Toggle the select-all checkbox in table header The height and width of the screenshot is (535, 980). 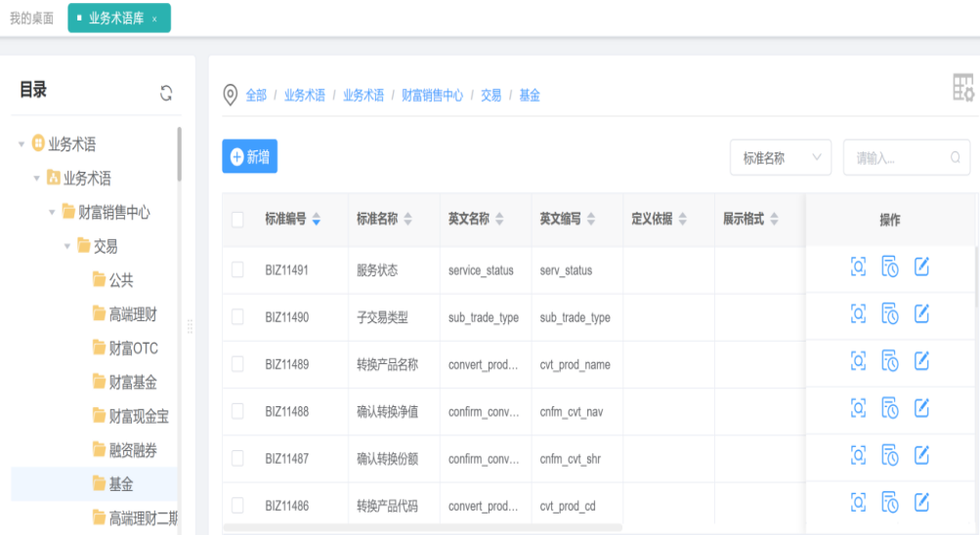pyautogui.click(x=237, y=220)
